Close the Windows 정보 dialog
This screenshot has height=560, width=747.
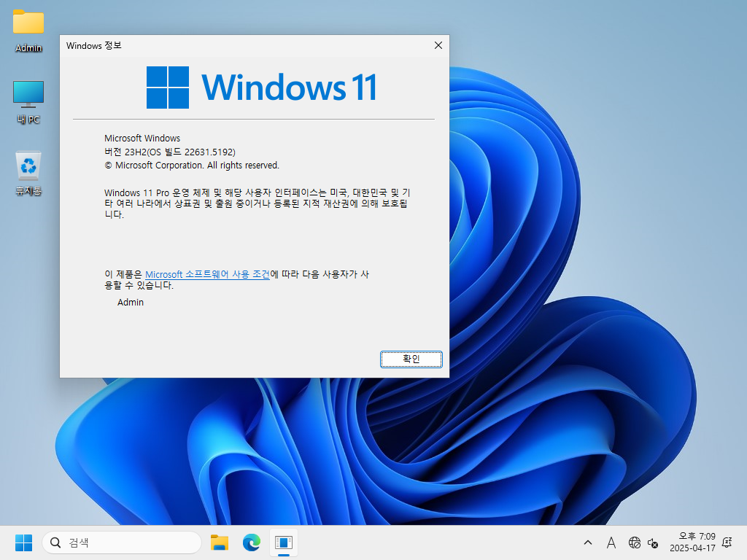(438, 45)
